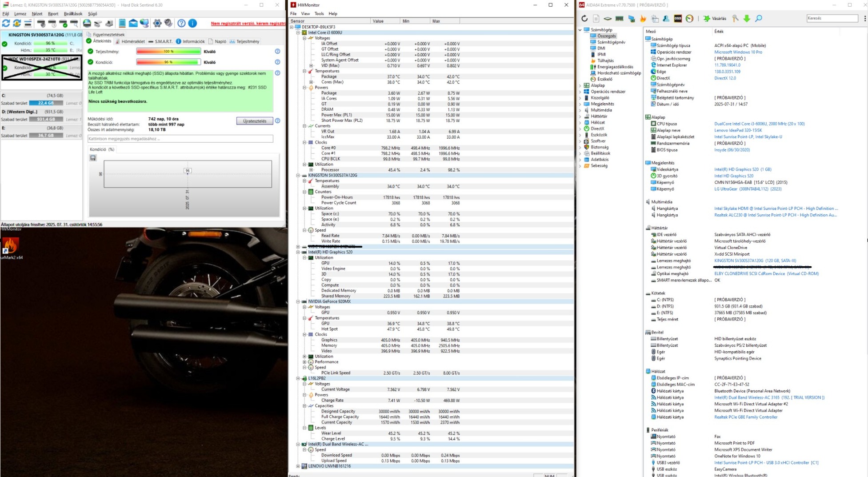
Task: Click the AIDA64 wrench tools icon
Action: point(735,19)
